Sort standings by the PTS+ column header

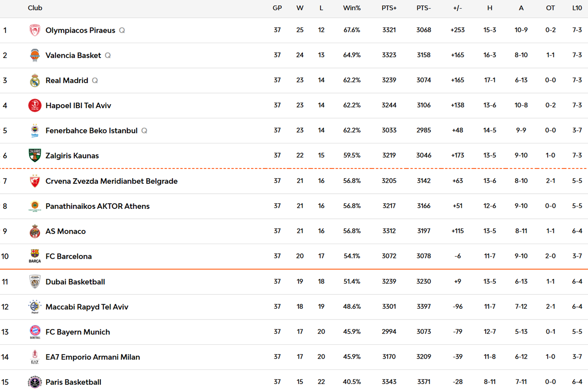click(x=389, y=8)
